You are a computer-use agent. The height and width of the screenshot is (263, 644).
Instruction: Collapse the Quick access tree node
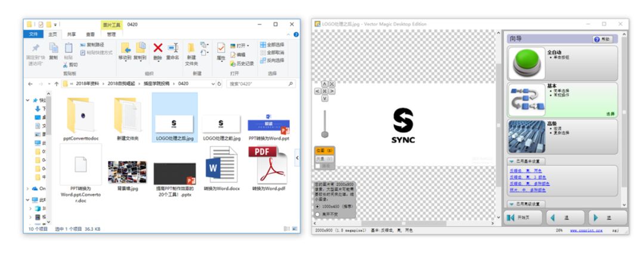click(29, 100)
